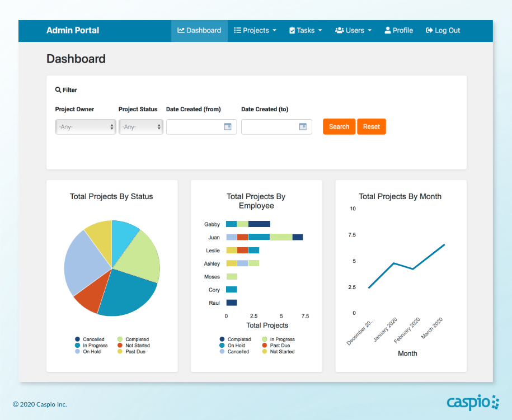The image size is (512, 420).
Task: Open calendar picker for Date Created (to)
Action: [x=303, y=127]
